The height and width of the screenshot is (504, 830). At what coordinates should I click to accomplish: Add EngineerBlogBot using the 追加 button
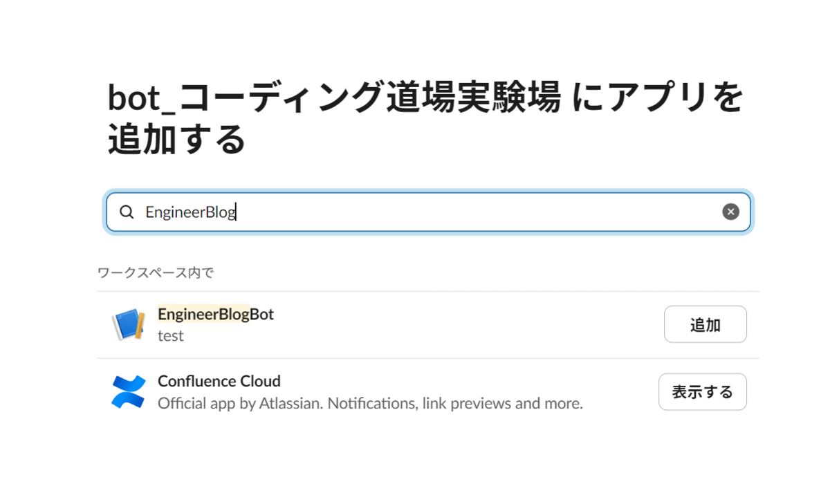click(705, 324)
